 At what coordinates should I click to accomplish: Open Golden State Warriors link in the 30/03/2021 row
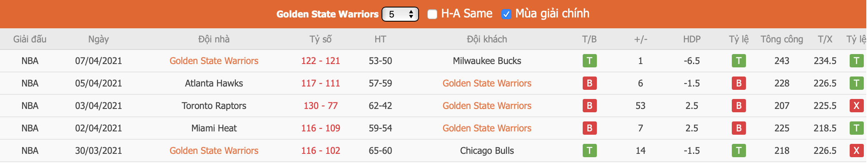point(214,151)
